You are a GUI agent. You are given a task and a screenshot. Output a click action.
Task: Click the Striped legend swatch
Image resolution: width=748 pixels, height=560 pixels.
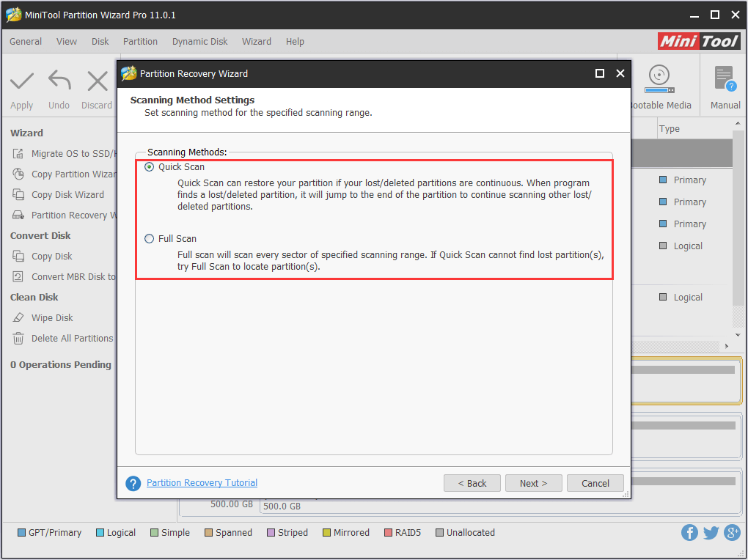point(271,532)
